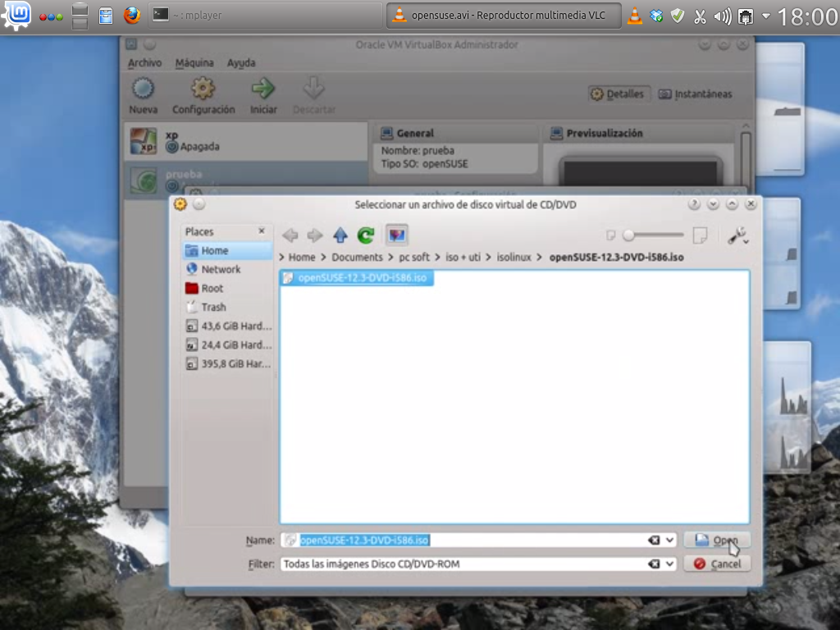Select the prueba virtual machine
The image size is (840, 630).
[246, 180]
